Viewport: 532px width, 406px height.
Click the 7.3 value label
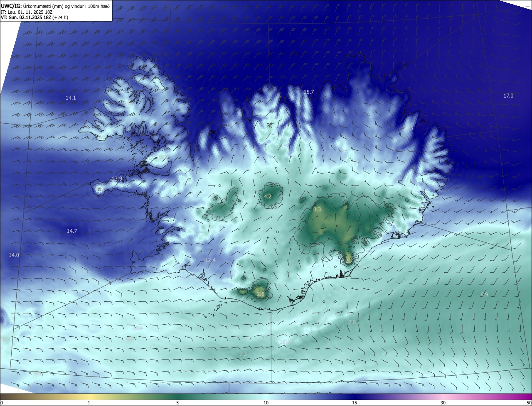[243, 354]
